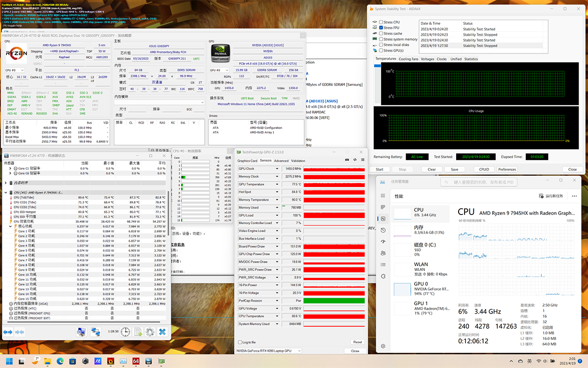Open Windows Start button on taskbar
This screenshot has width=588, height=368.
(x=9, y=361)
